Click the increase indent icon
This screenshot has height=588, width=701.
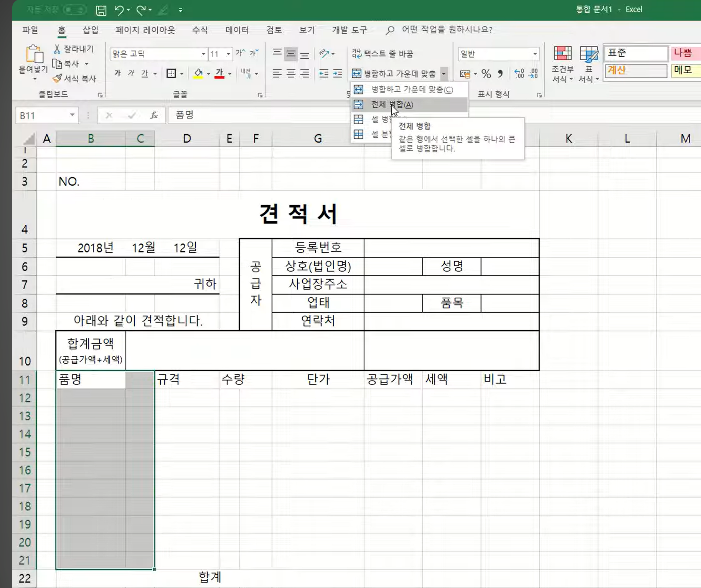tap(337, 73)
